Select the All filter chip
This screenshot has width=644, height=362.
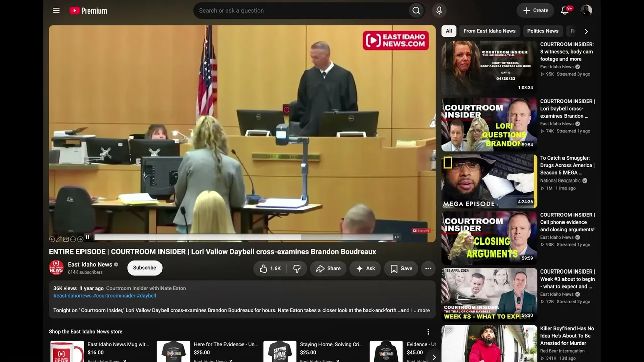tap(449, 31)
